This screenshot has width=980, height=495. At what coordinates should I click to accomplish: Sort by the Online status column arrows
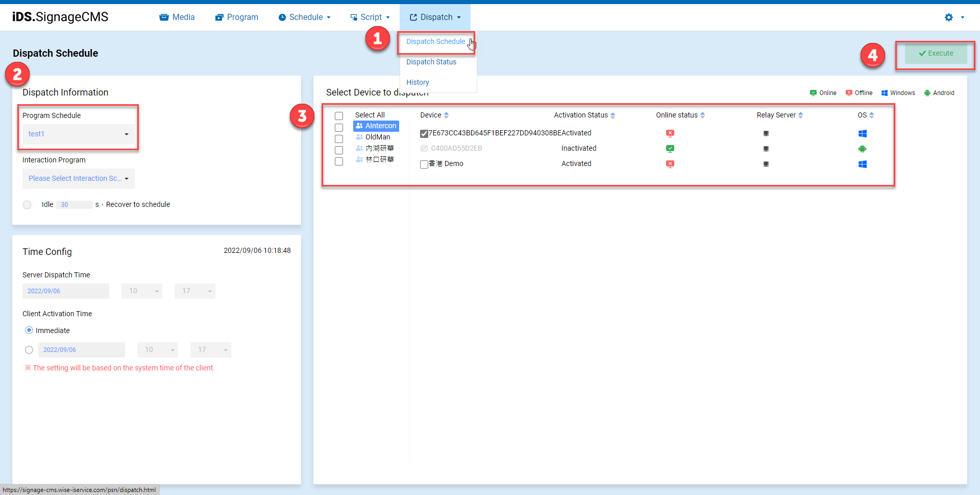pyautogui.click(x=703, y=115)
